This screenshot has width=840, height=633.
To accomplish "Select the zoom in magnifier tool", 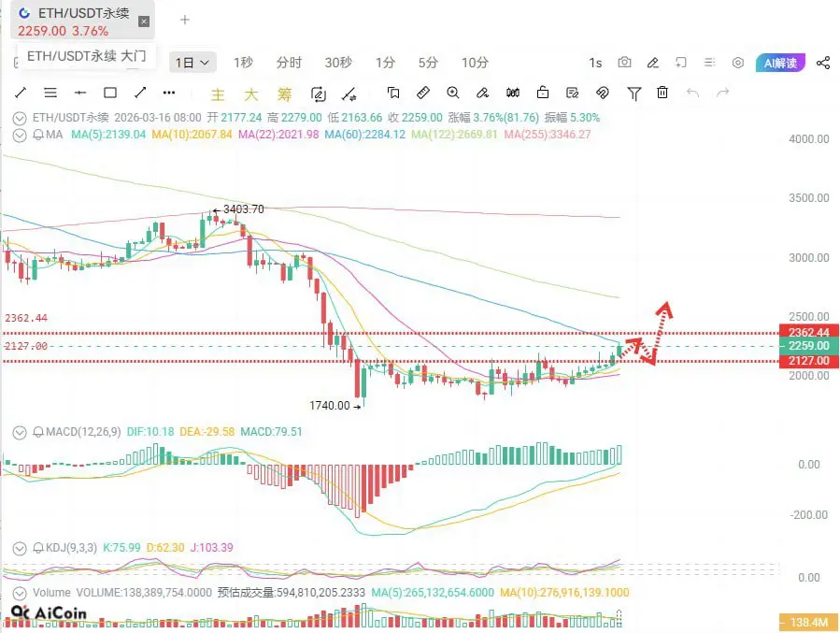I will point(453,93).
